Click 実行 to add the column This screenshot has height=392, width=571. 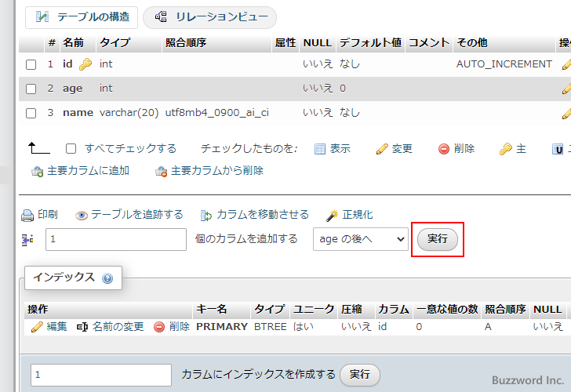438,239
